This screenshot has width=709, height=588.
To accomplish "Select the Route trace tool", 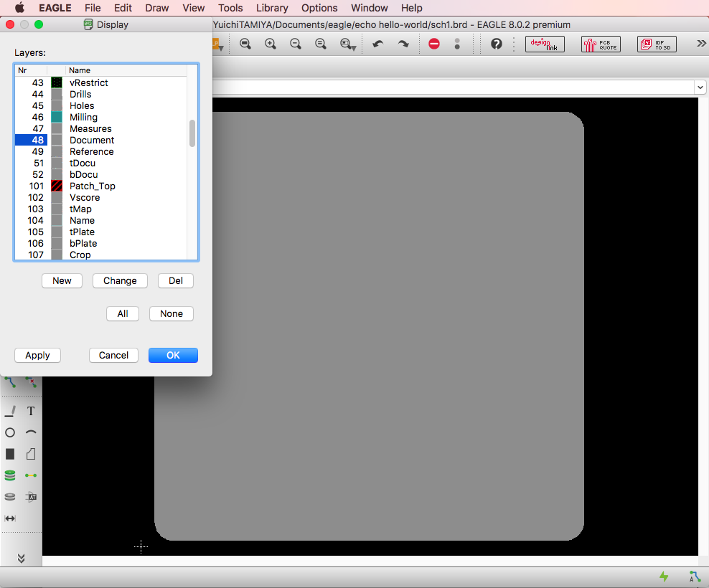I will coord(10,382).
